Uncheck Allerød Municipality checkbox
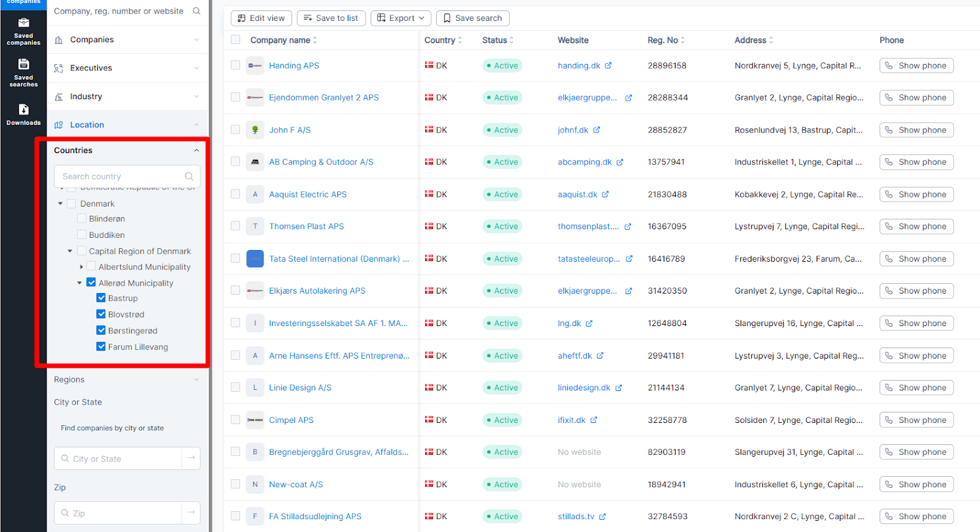This screenshot has width=980, height=532. tap(91, 283)
